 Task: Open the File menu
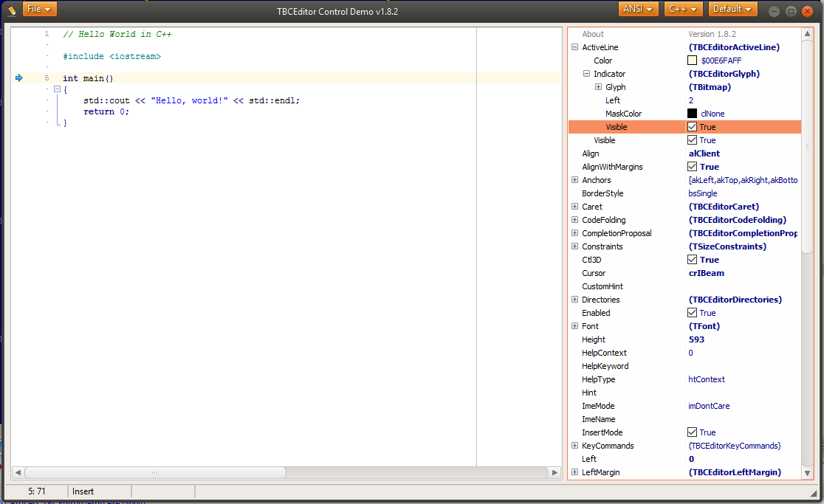[x=39, y=10]
